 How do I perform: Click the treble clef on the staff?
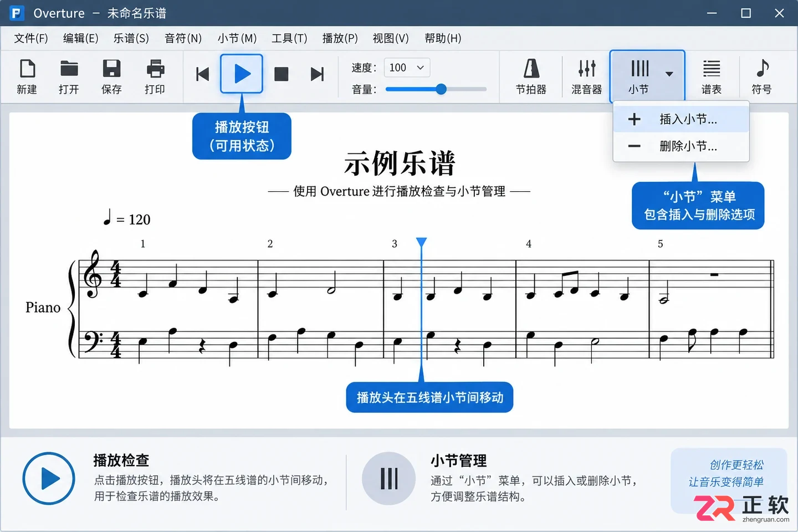[x=93, y=274]
